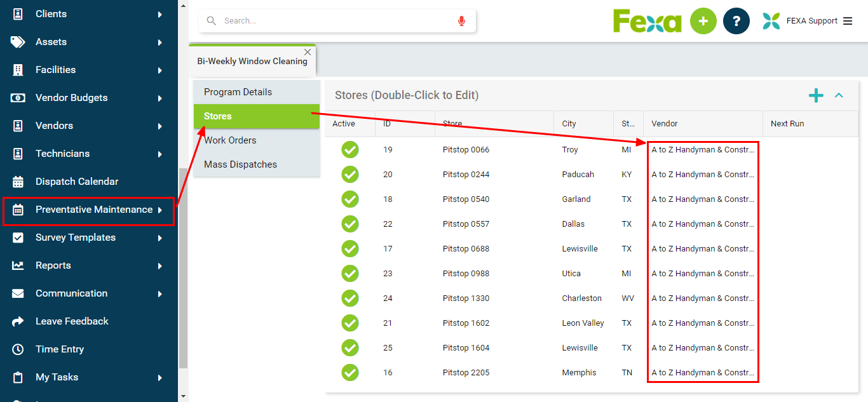868x402 pixels.
Task: Expand the Technicians submenu arrow
Action: 160,154
